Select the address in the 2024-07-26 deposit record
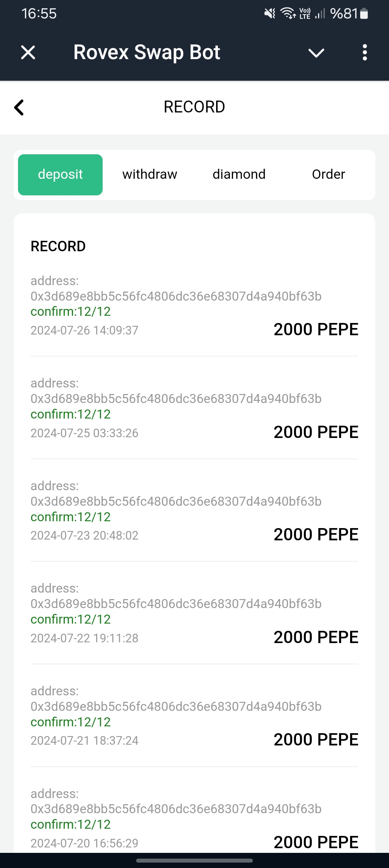This screenshot has width=389, height=868. tap(176, 296)
